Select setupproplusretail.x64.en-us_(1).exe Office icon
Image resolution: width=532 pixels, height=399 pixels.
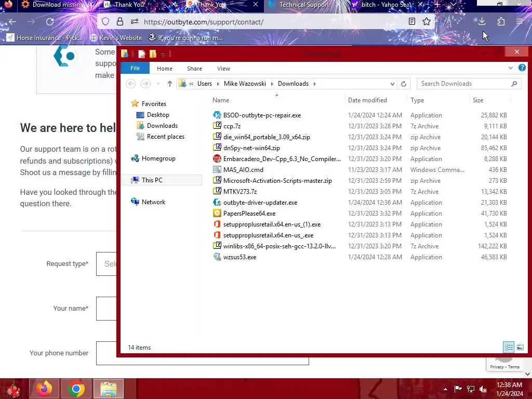pos(217,224)
